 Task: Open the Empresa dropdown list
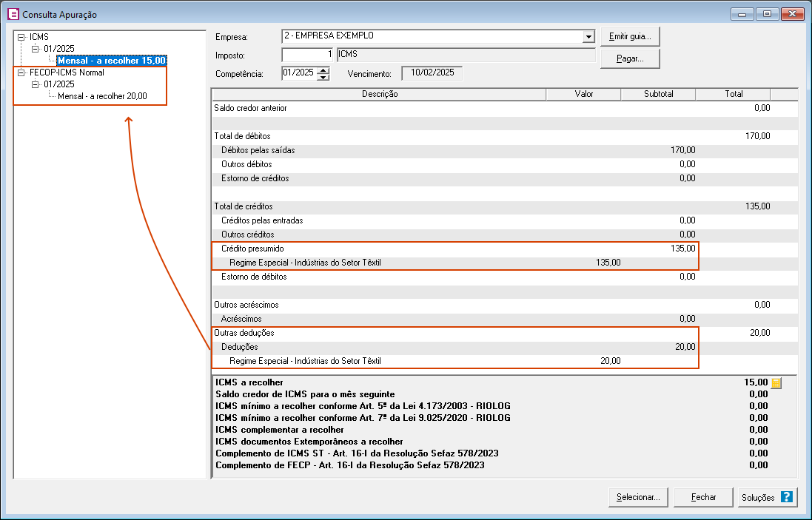click(x=588, y=37)
